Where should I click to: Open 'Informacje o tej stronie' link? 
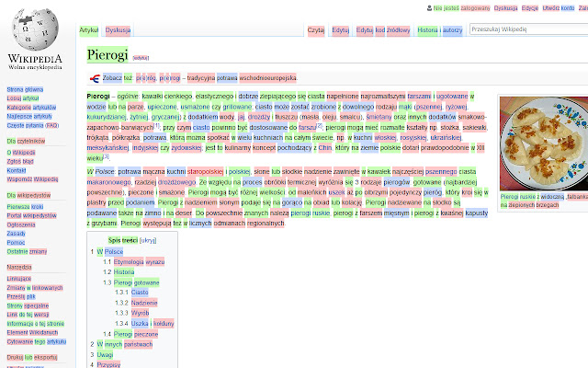point(36,324)
